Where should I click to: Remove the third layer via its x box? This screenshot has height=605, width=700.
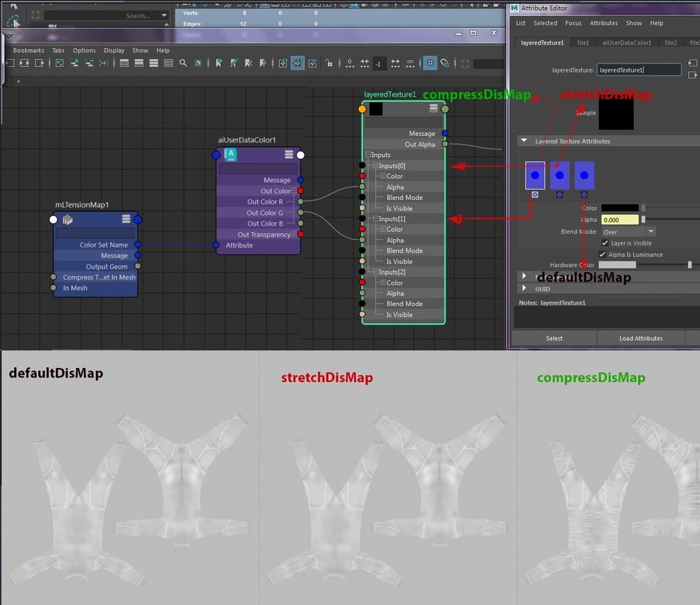(x=584, y=195)
